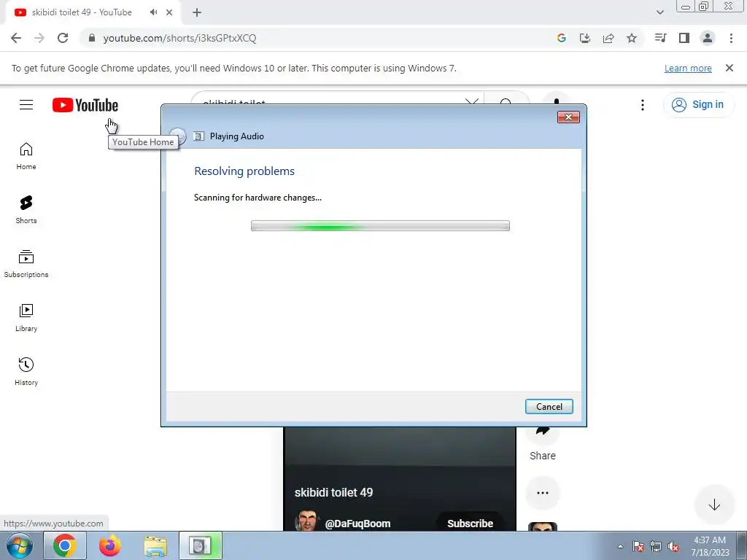Click the YouTube Sign in button

coord(698,105)
